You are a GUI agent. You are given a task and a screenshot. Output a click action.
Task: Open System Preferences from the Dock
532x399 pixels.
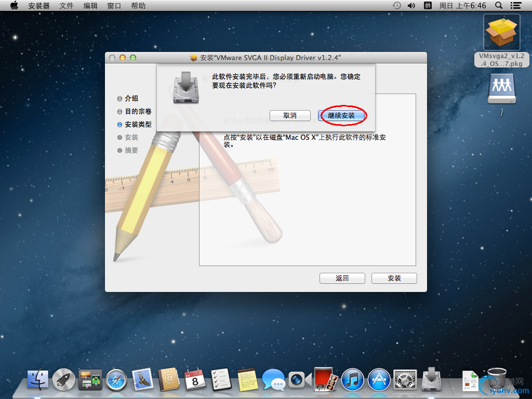point(405,380)
